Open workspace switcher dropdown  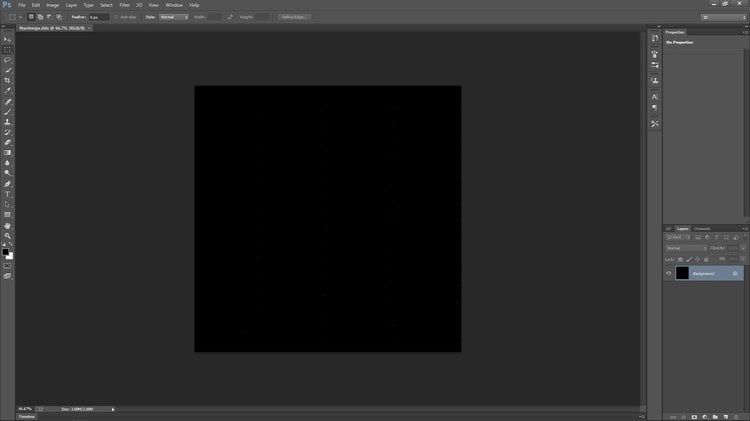coord(724,17)
